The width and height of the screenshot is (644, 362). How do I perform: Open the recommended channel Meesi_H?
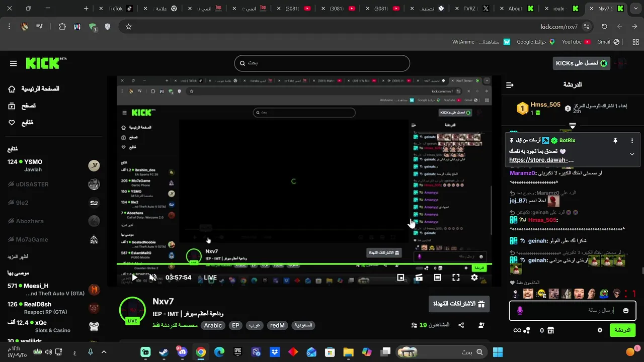[53, 290]
